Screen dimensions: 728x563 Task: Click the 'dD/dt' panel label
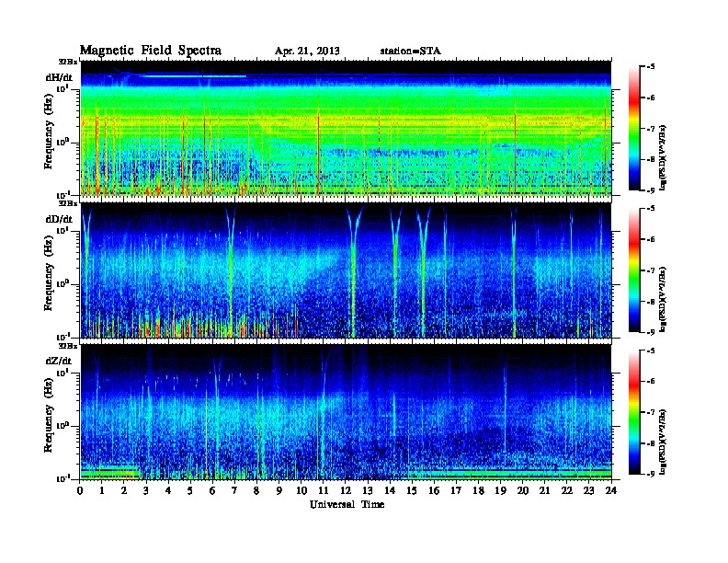[59, 219]
